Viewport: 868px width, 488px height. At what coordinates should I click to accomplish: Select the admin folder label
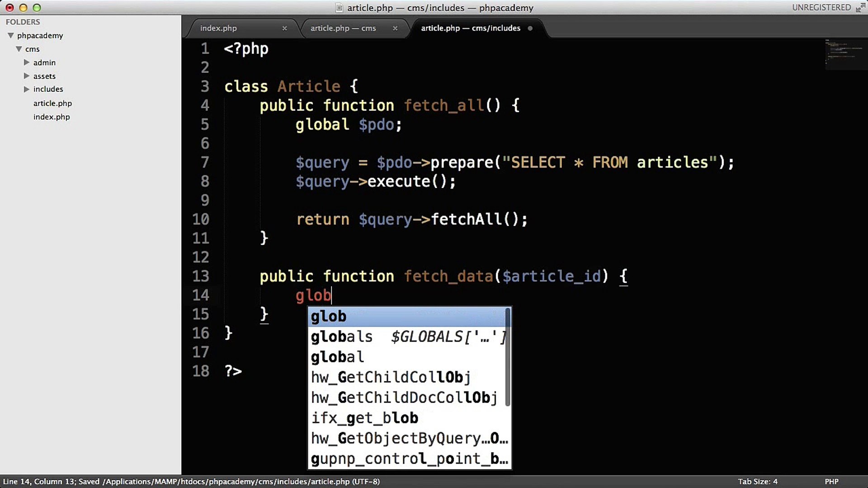coord(44,62)
